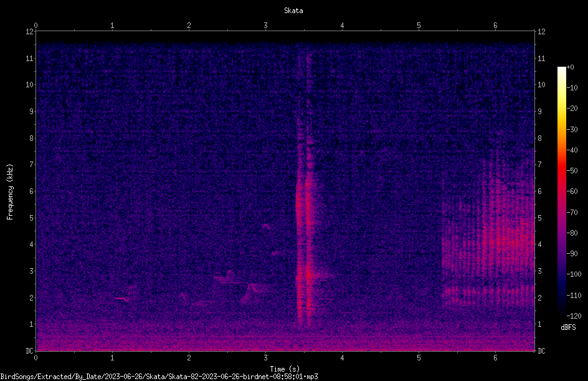Click the file path text ending in 08:58:01.mp3
The image size is (588, 381).
click(x=159, y=377)
